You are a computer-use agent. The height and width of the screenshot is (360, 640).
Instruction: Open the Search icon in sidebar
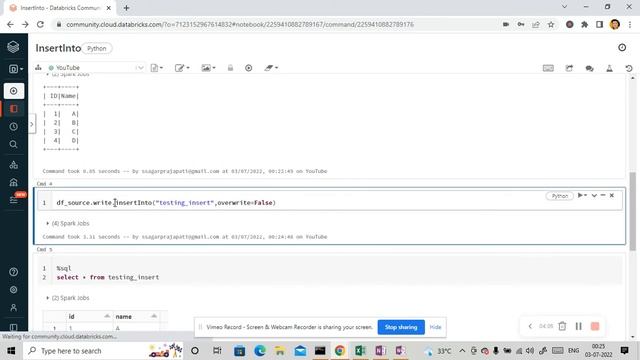tap(13, 144)
